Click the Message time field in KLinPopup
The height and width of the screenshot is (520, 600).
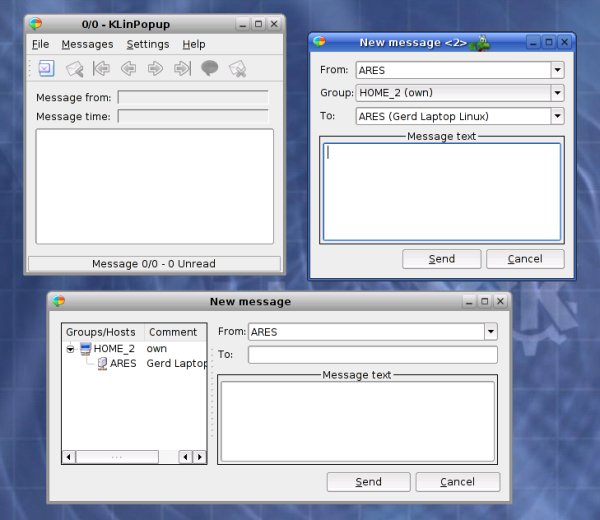click(x=193, y=116)
